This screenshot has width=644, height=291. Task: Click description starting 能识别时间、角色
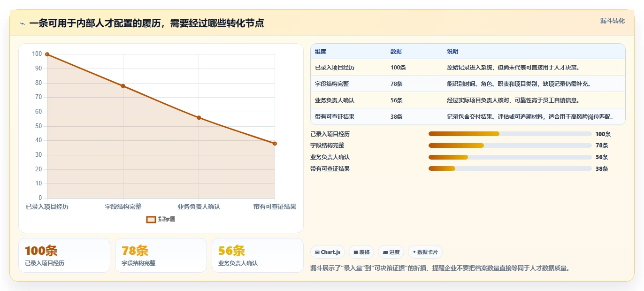point(519,84)
